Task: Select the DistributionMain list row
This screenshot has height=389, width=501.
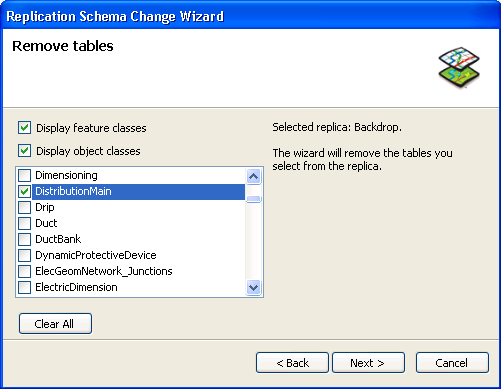Action: pos(138,192)
